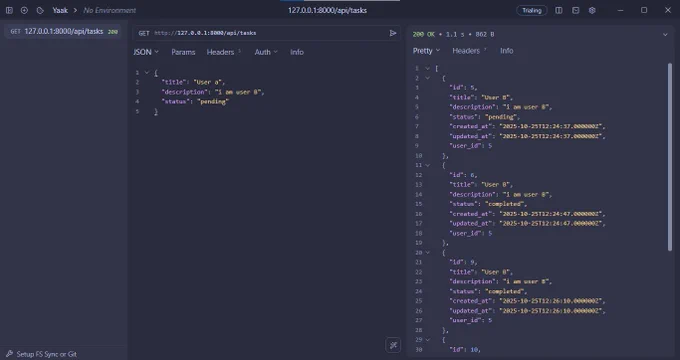Click Setup FS Sync or Git

46,354
